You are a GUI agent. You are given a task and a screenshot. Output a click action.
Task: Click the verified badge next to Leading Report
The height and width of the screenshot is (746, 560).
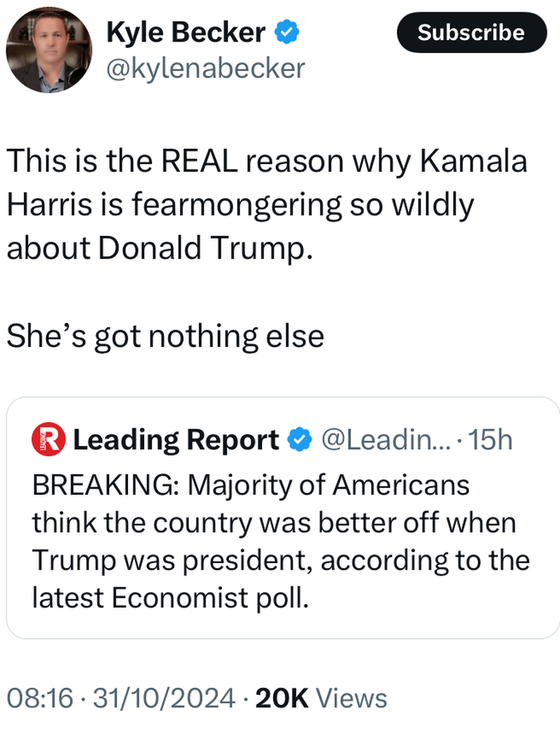(300, 440)
